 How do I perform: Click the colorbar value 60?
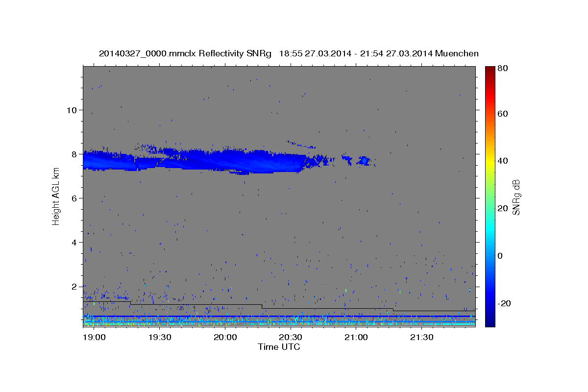[503, 114]
